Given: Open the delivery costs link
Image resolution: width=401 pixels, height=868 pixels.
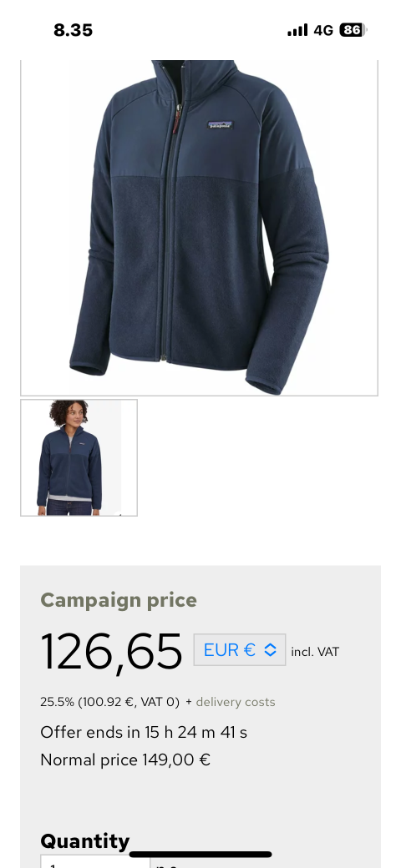Looking at the screenshot, I should 236,702.
